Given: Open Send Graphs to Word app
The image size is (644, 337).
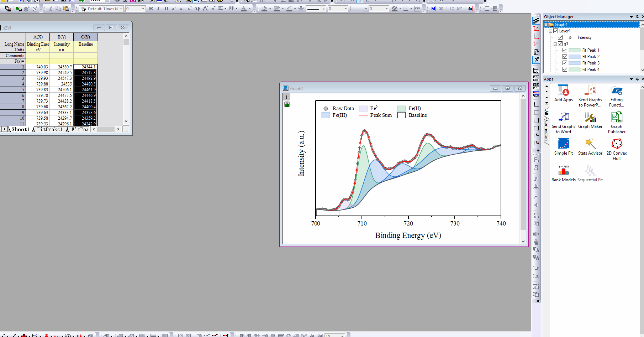Looking at the screenshot, I should click(x=563, y=118).
